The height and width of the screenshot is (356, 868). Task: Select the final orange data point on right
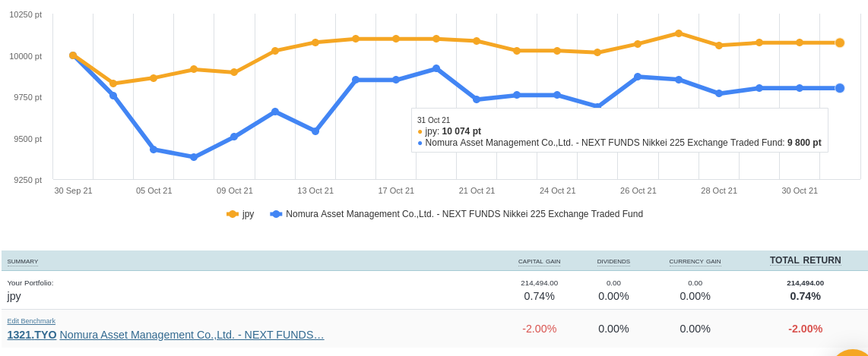[840, 43]
